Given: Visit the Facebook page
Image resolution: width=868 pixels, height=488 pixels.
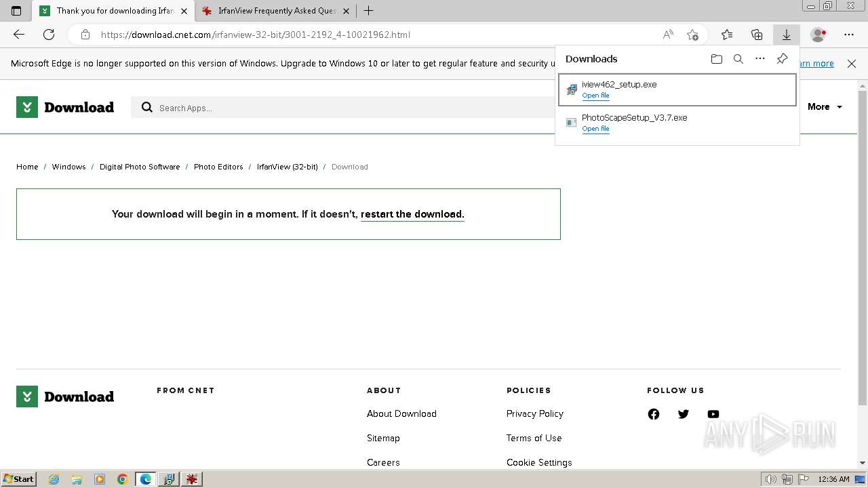Looking at the screenshot, I should [654, 414].
